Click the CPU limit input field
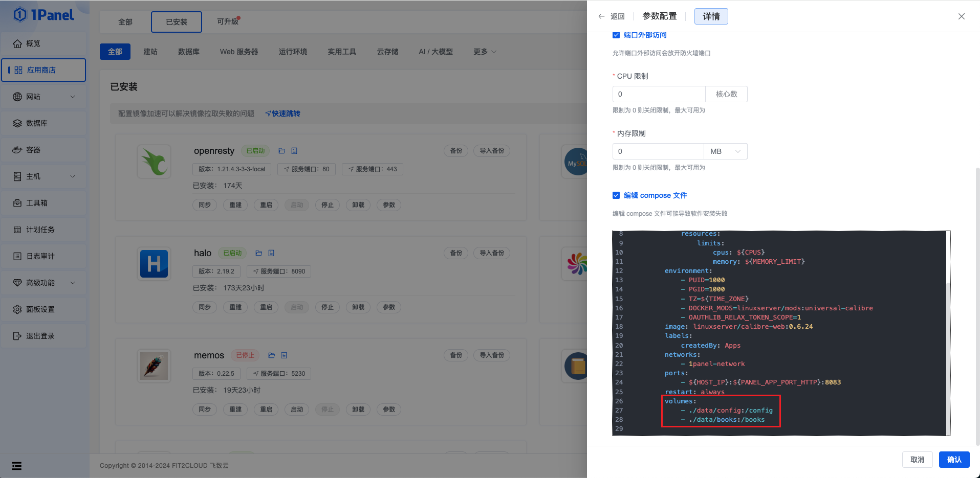Viewport: 980px width, 478px height. pyautogui.click(x=659, y=94)
